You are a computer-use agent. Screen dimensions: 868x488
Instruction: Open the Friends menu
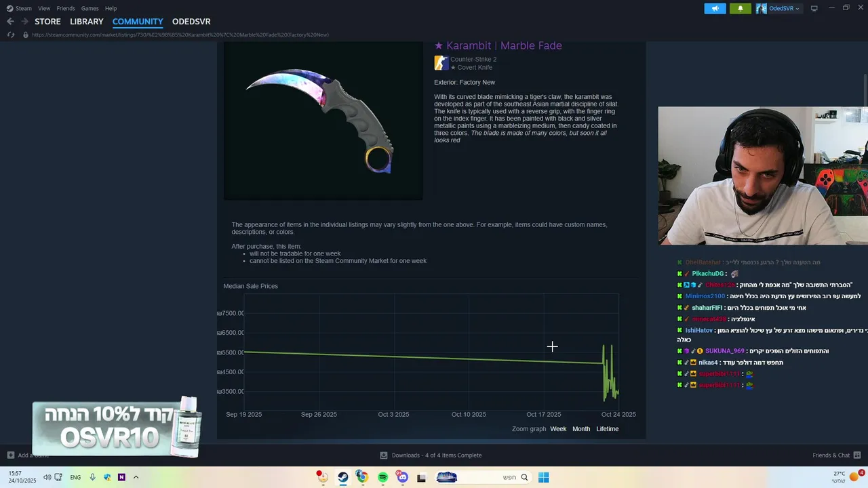66,8
